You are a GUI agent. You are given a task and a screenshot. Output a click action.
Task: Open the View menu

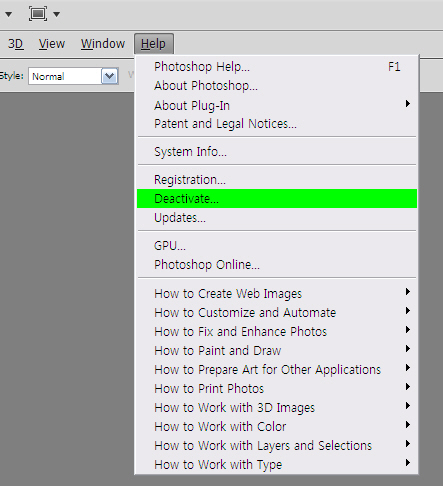52,44
